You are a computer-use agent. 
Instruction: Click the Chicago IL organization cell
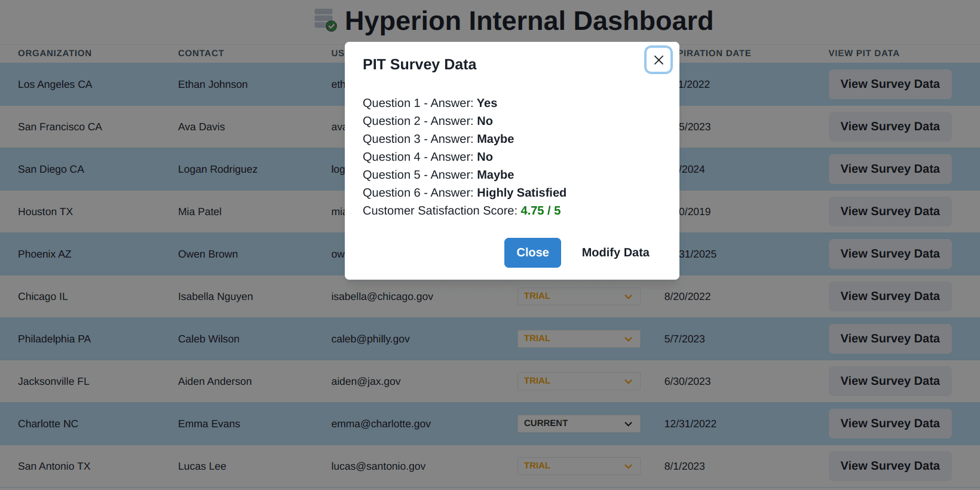click(42, 296)
